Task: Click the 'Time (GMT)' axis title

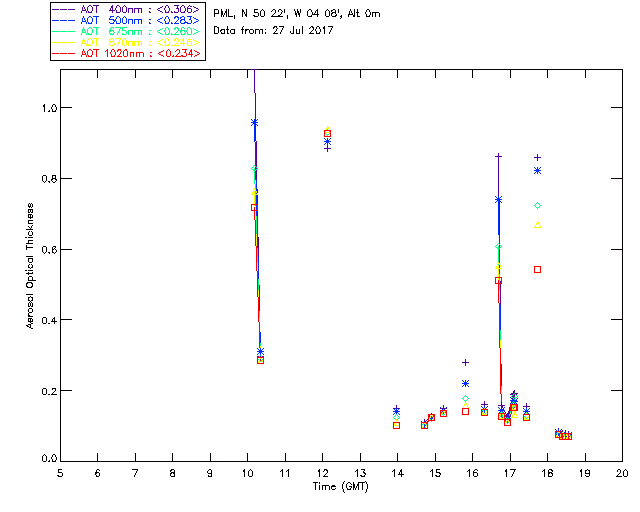Action: [340, 487]
